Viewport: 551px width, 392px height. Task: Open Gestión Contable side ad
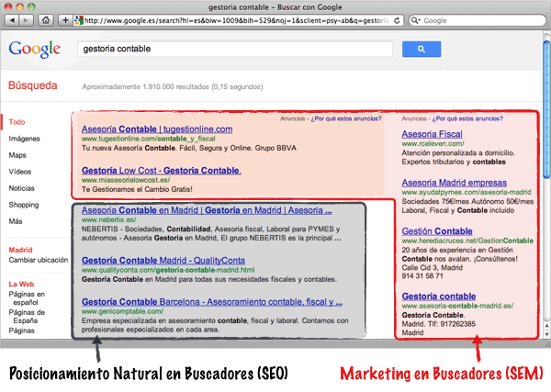click(x=437, y=231)
